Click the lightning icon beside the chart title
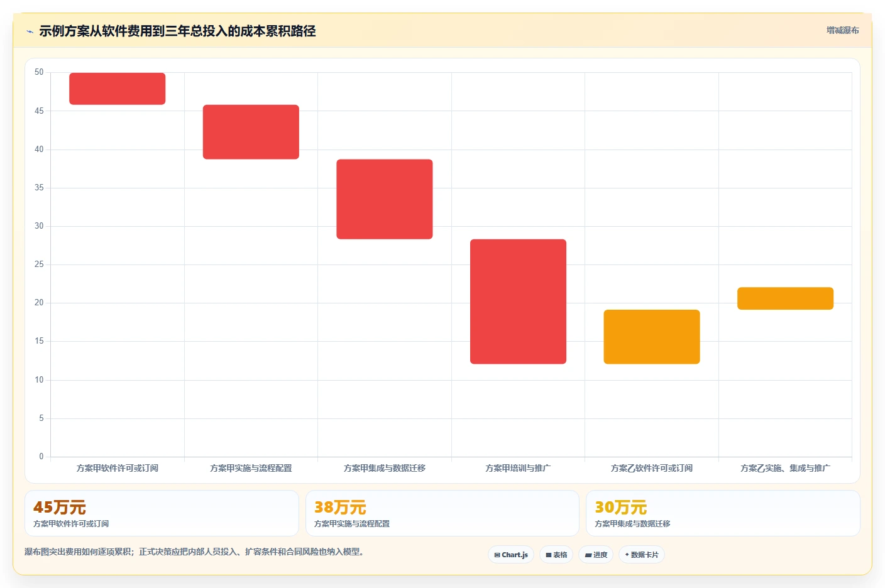 (30, 31)
